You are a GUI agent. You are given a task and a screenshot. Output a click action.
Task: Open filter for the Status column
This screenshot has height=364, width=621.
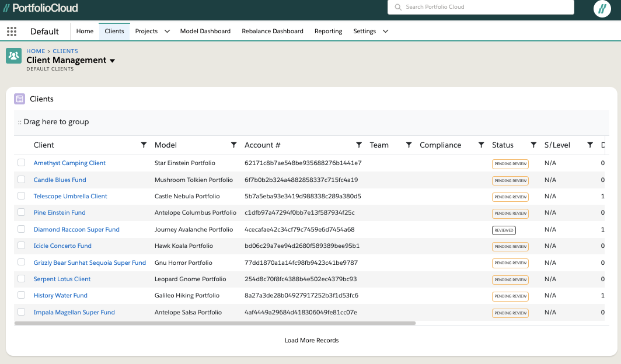tap(533, 145)
